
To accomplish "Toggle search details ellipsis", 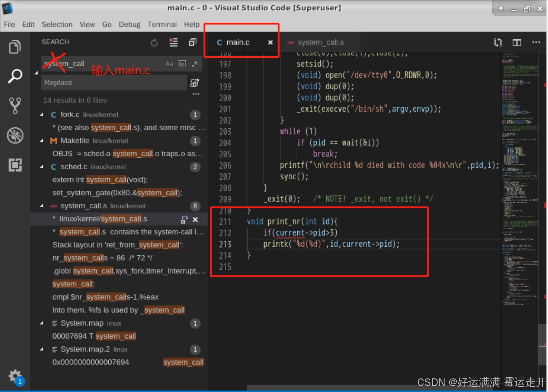I will click(195, 94).
